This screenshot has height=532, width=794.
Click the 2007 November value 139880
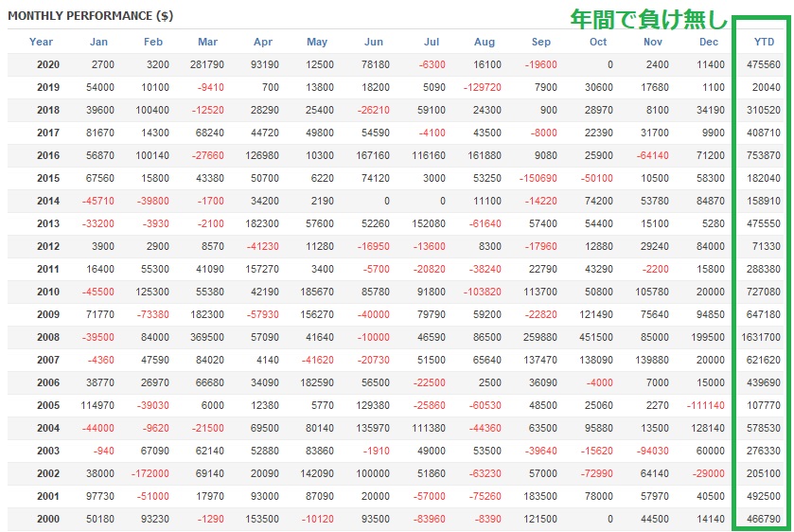[x=652, y=361]
